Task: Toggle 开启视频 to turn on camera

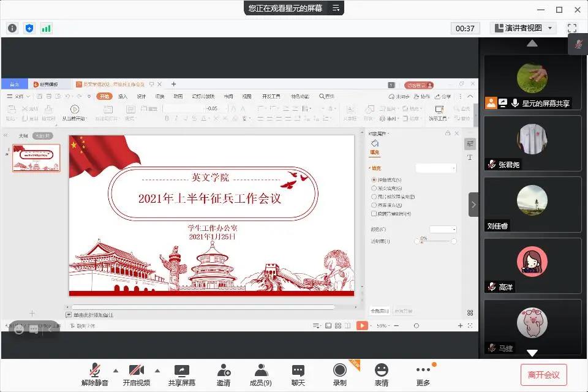Action: click(x=136, y=375)
